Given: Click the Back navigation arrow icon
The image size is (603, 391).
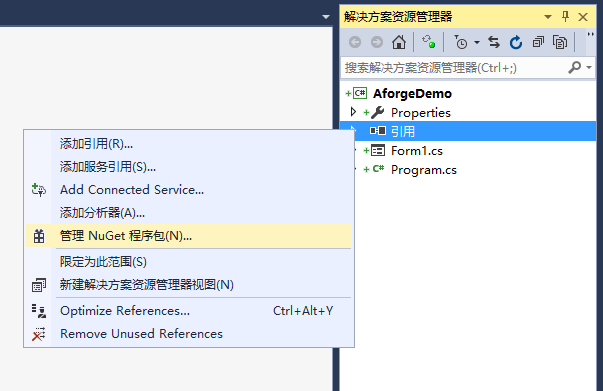Looking at the screenshot, I should [x=355, y=42].
